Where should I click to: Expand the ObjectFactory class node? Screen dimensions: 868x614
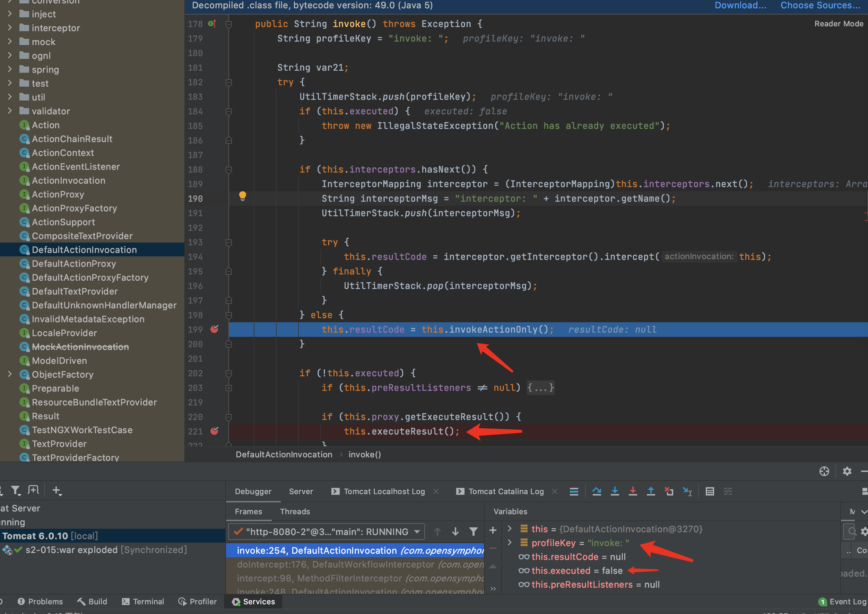(x=10, y=374)
